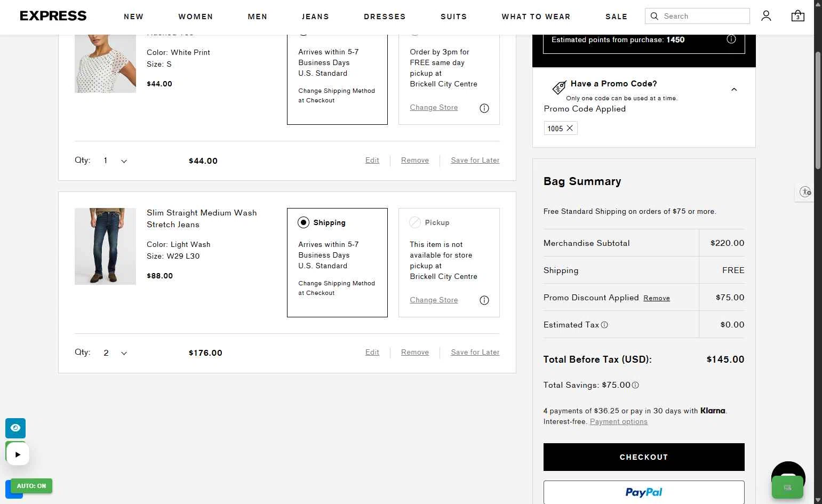Toggle the AUTO: ON switch
This screenshot has height=504, width=822.
coord(31,486)
